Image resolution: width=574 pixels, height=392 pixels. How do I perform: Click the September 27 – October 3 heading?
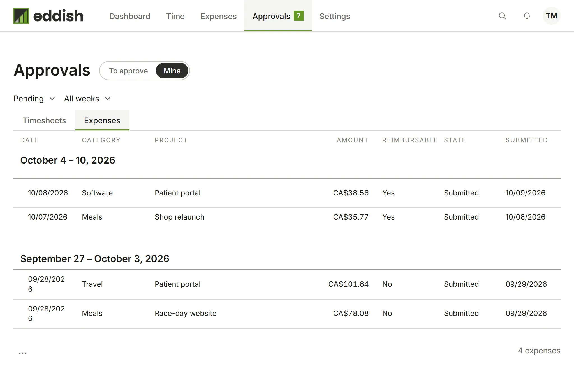pyautogui.click(x=94, y=259)
